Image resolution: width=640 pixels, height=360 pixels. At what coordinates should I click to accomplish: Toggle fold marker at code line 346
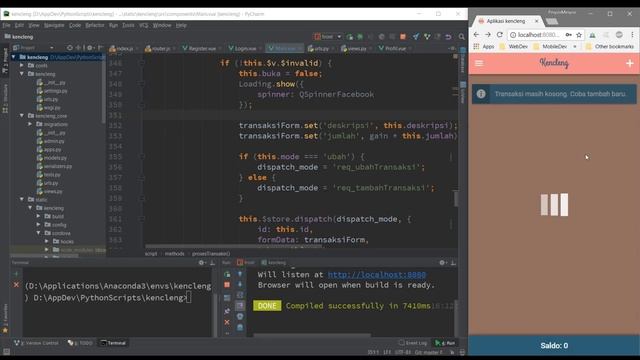[x=142, y=63]
